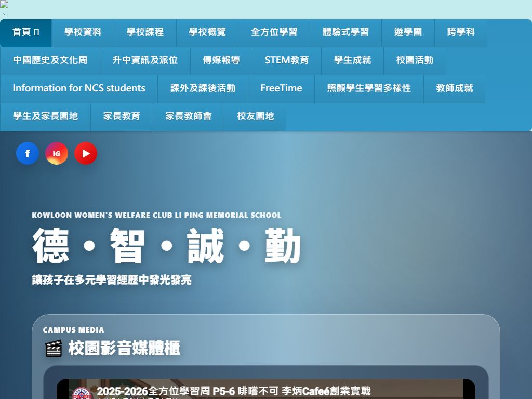Open 跨學科 navigation item
Viewport: 532px width, 399px height.
(461, 33)
